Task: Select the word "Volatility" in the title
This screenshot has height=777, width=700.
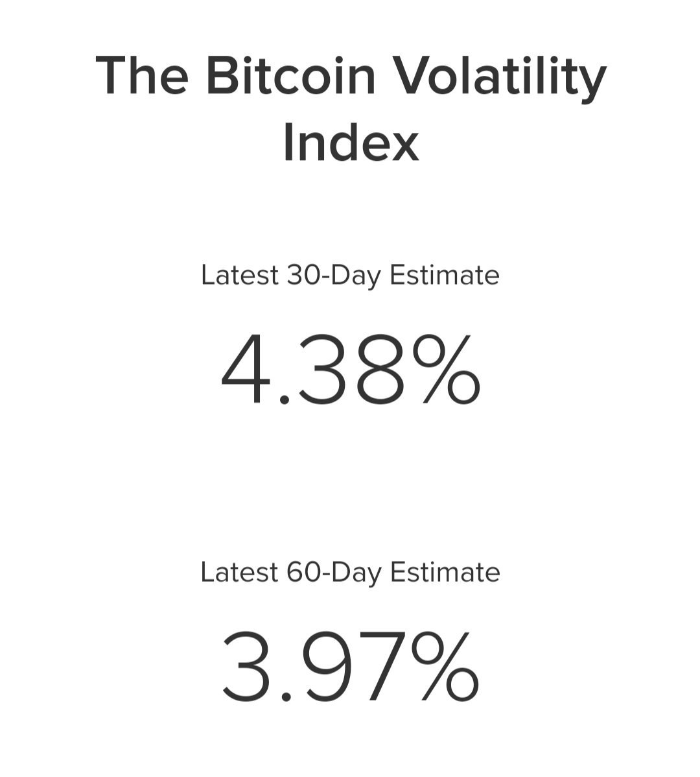Action: tap(500, 78)
